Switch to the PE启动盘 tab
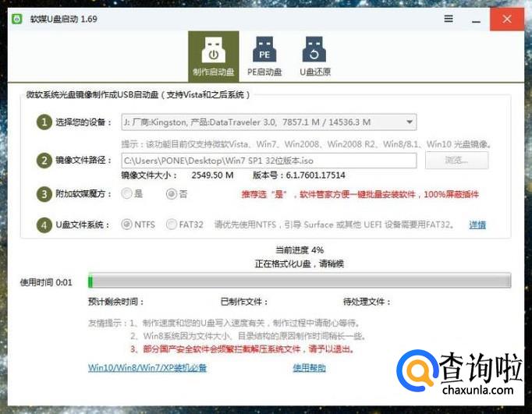This screenshot has width=532, height=414. pos(264,56)
